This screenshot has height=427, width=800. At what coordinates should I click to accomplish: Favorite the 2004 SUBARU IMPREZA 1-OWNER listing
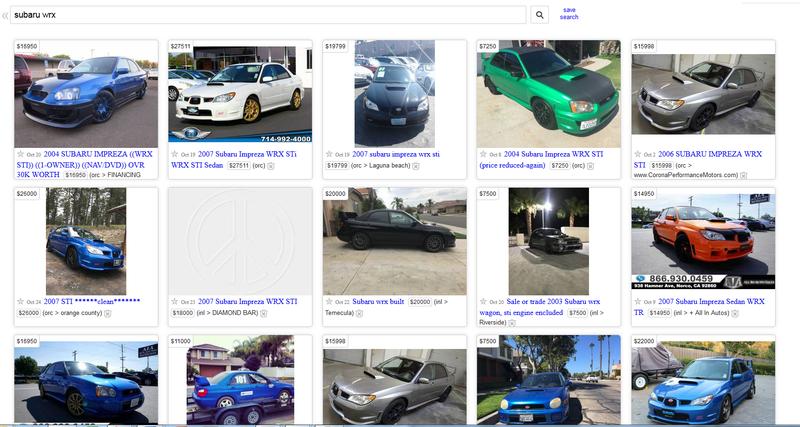tap(20, 154)
